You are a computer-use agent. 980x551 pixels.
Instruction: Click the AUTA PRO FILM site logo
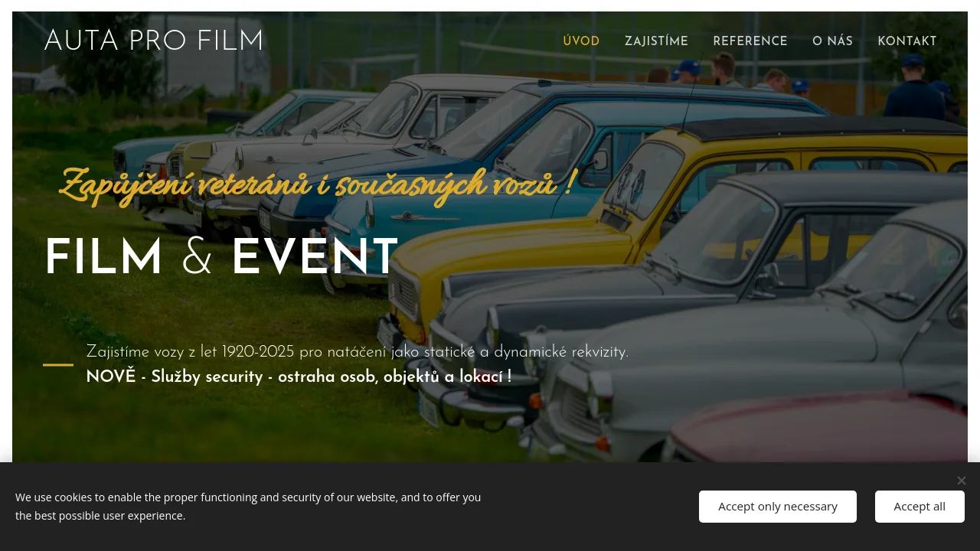(154, 41)
